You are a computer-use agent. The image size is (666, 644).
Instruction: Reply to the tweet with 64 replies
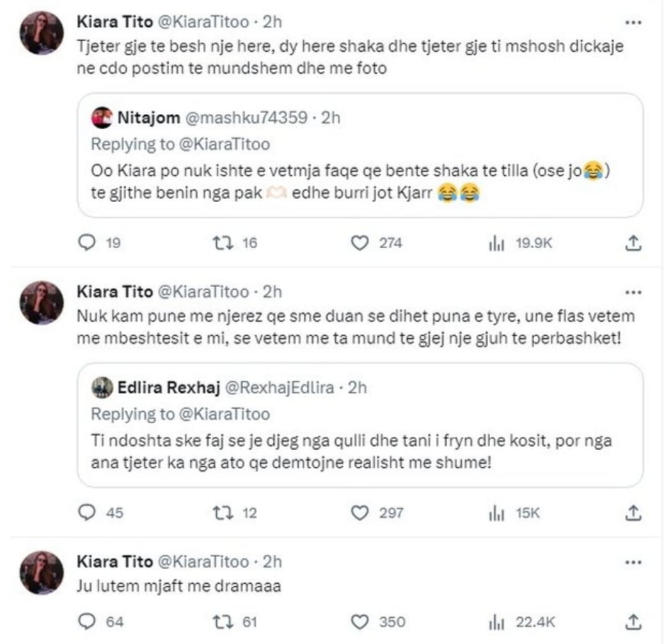[x=88, y=622]
